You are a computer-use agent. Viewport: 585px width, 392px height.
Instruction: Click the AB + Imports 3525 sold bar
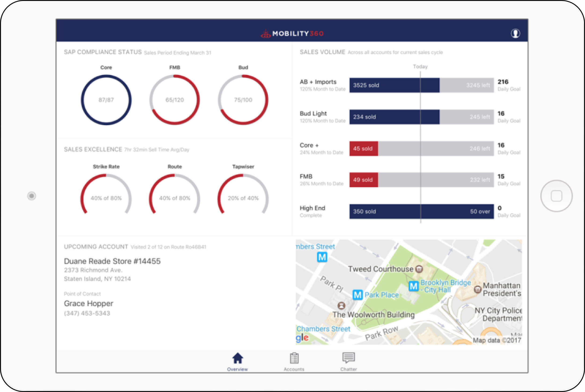click(x=394, y=85)
